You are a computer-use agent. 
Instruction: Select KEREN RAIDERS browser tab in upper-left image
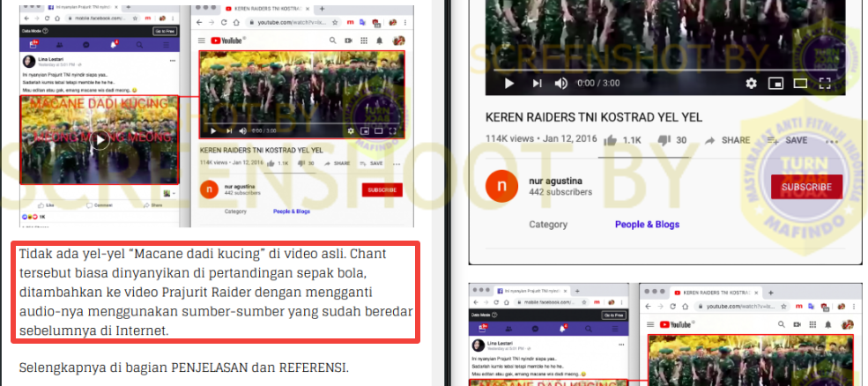(269, 9)
